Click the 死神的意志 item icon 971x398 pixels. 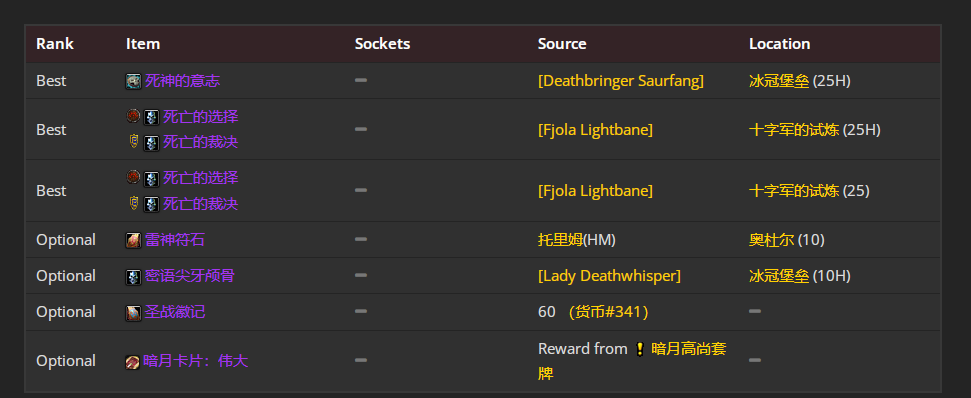(x=133, y=81)
